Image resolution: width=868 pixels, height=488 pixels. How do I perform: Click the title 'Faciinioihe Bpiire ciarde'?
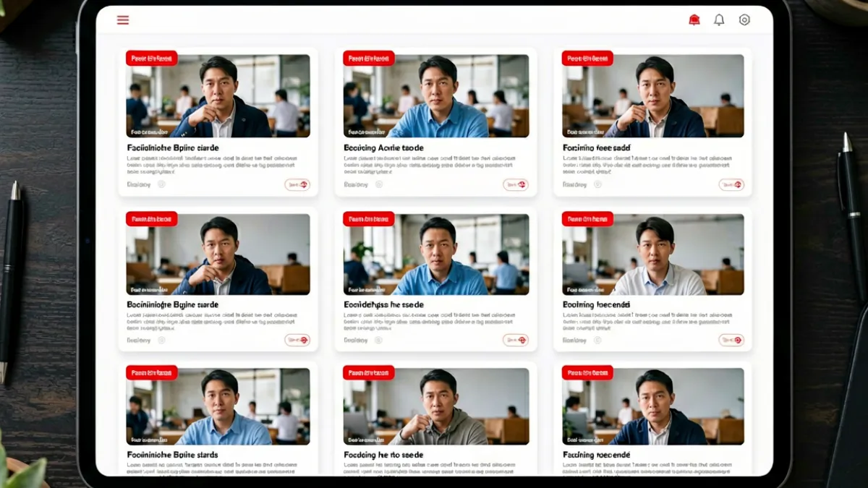tap(173, 148)
